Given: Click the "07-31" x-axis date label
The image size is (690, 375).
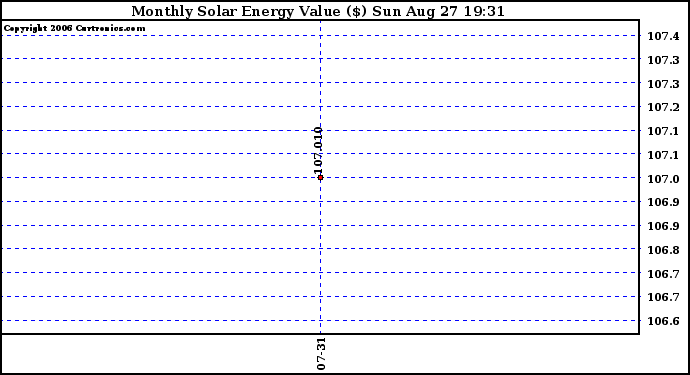Looking at the screenshot, I should (321, 353).
